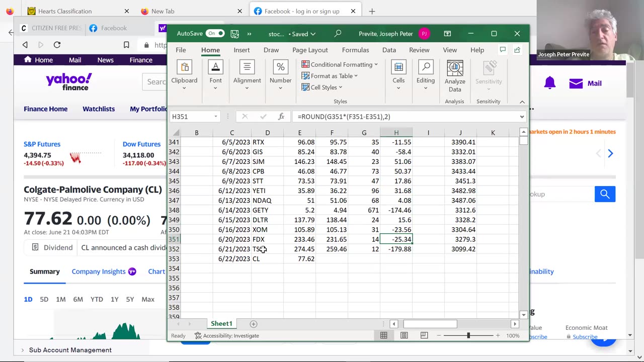644x362 pixels.
Task: Toggle the AutoSave switch in Excel
Action: (x=215, y=34)
